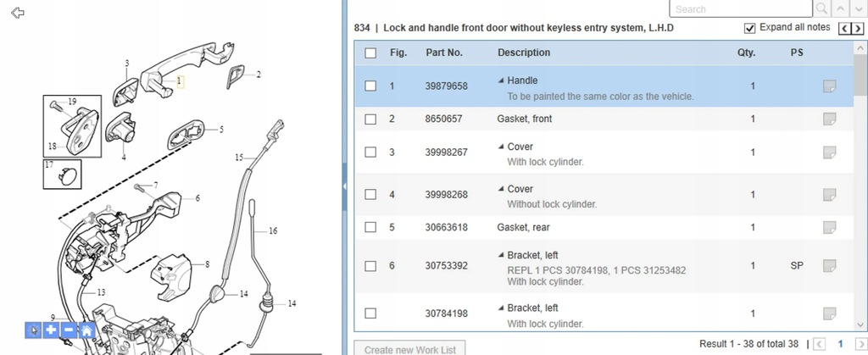Collapse the note for Cover 39998267

tap(500, 147)
